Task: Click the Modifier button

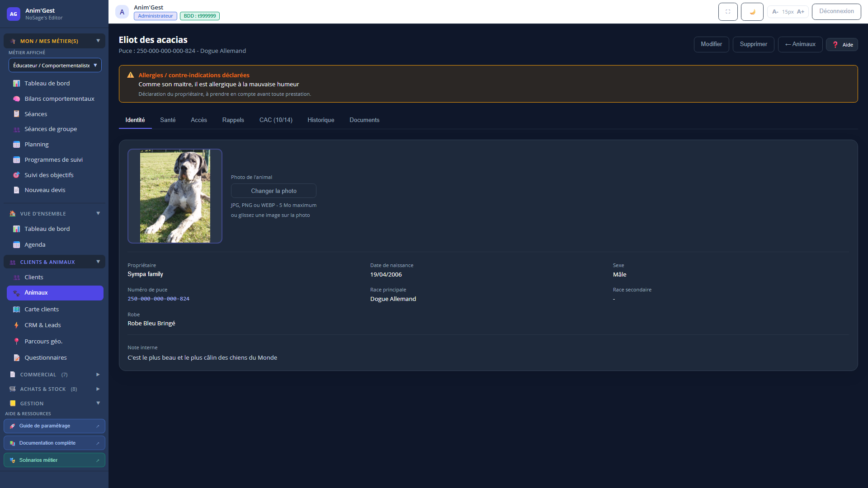Action: 712,44
